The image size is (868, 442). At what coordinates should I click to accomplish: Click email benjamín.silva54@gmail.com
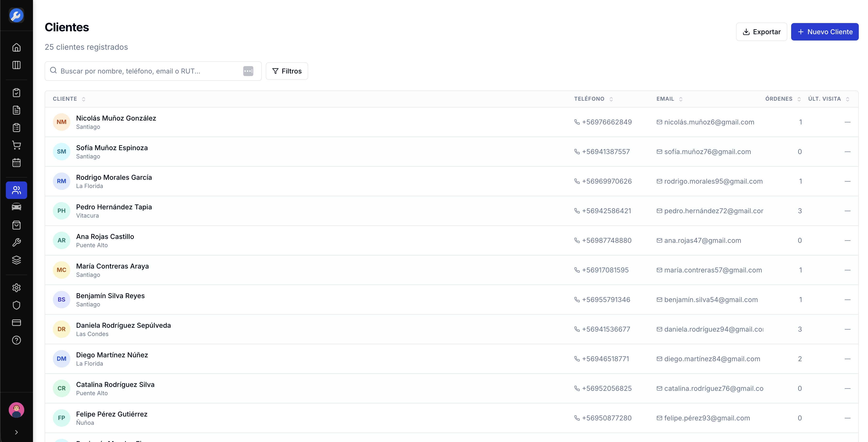(711, 300)
